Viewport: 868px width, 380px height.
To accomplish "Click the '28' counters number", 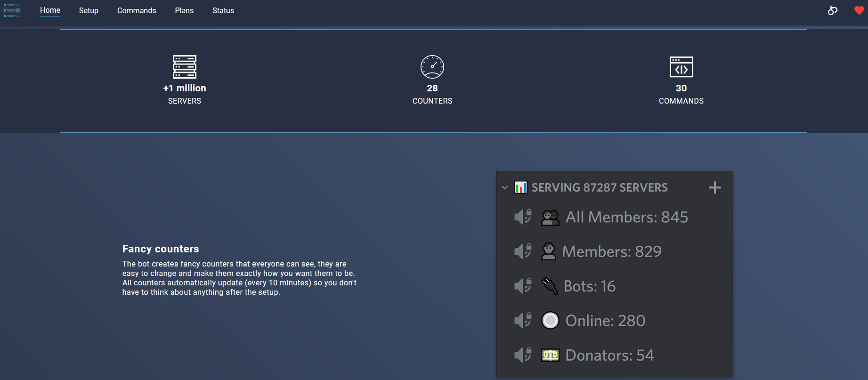I will 432,88.
